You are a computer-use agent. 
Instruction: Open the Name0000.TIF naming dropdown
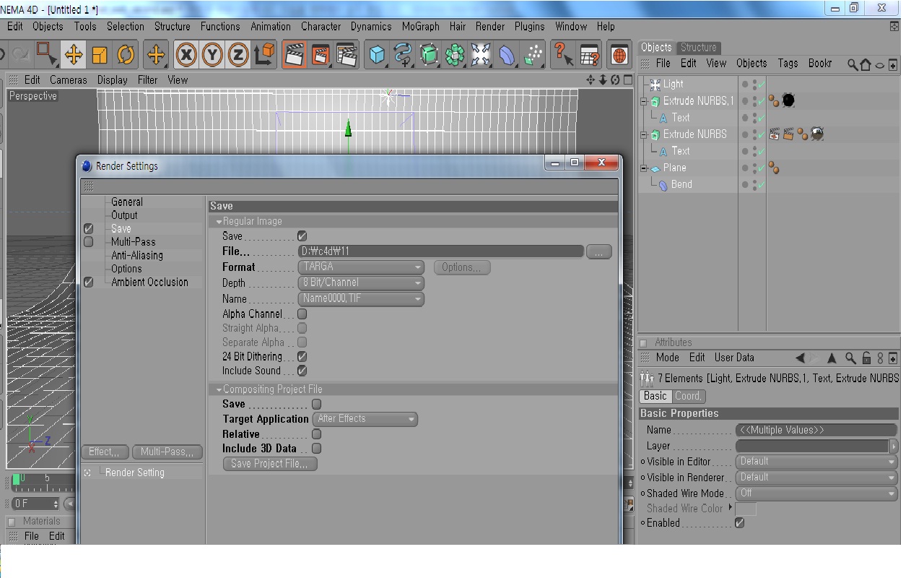point(361,299)
